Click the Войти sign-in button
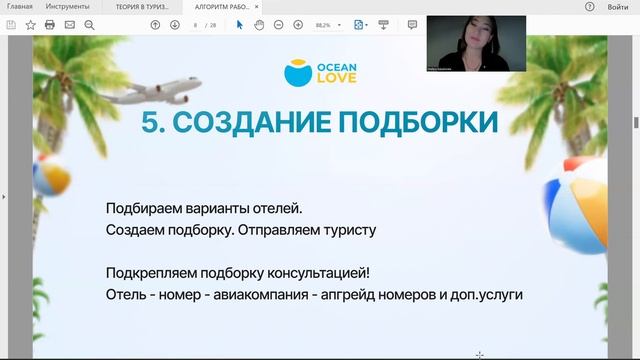This screenshot has width=640, height=360. coord(618,7)
